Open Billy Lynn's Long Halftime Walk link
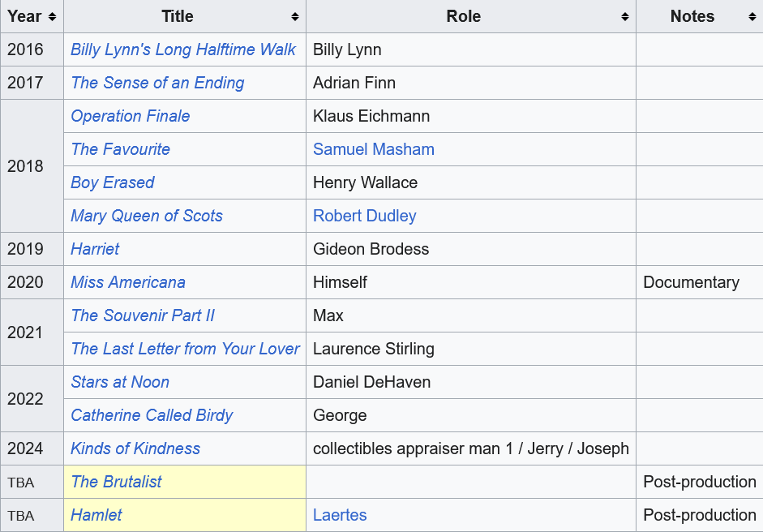 183,49
